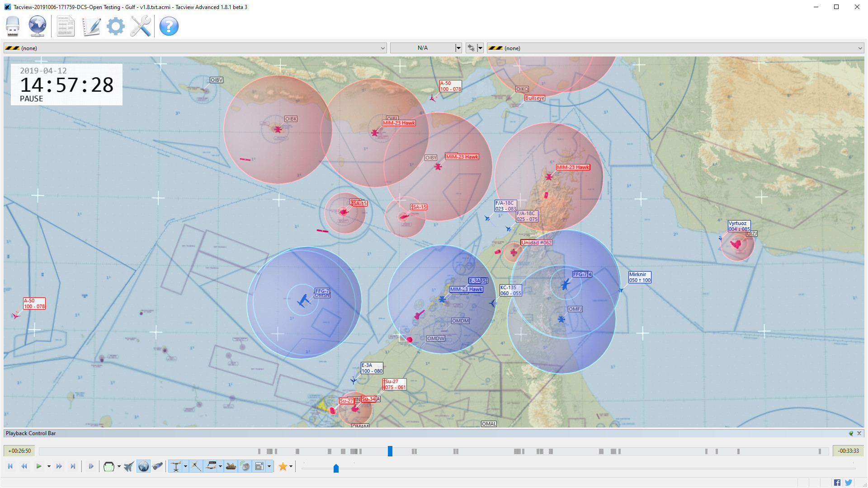Click the playback timeline slider handle
868x488 pixels.
tap(390, 451)
